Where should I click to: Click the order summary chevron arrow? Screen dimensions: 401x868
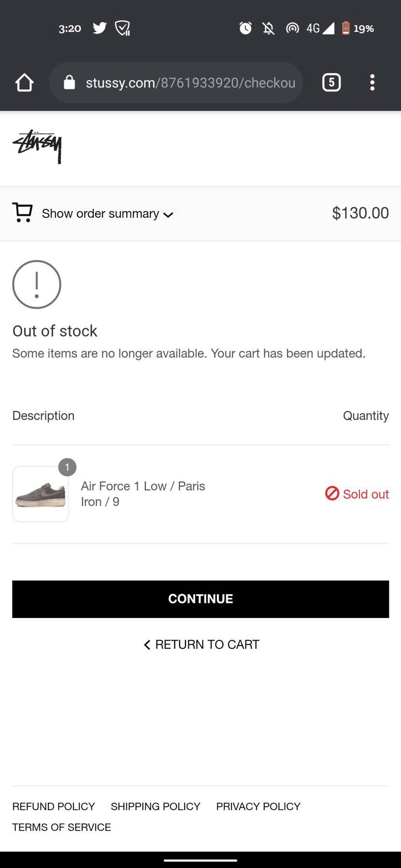(x=168, y=215)
